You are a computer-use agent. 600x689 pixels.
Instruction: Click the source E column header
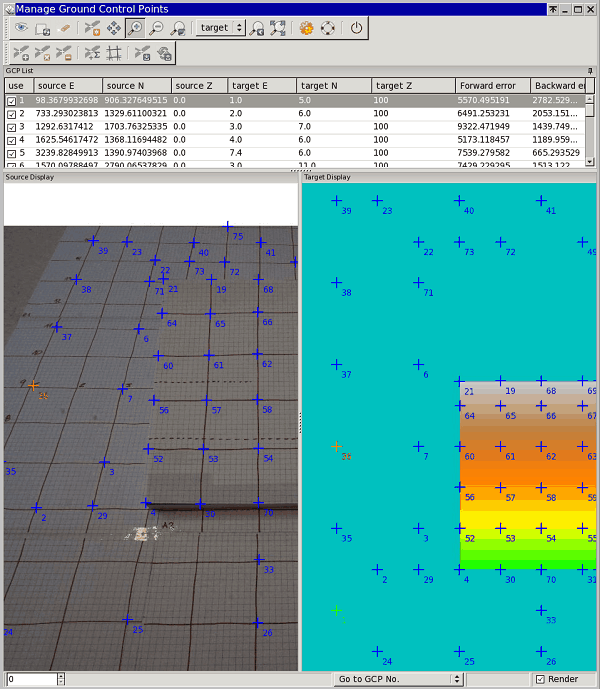(x=66, y=86)
